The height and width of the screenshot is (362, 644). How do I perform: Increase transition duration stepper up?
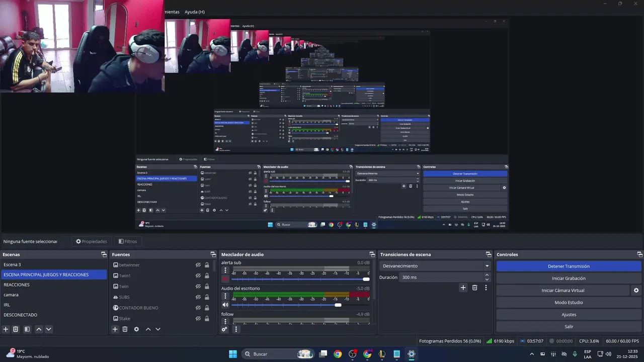(x=487, y=275)
